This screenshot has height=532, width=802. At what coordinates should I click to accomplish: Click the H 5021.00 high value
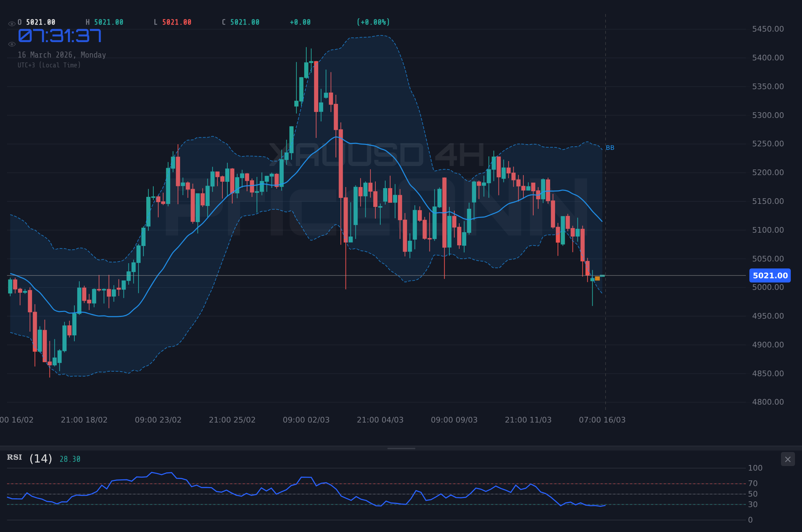coord(105,22)
